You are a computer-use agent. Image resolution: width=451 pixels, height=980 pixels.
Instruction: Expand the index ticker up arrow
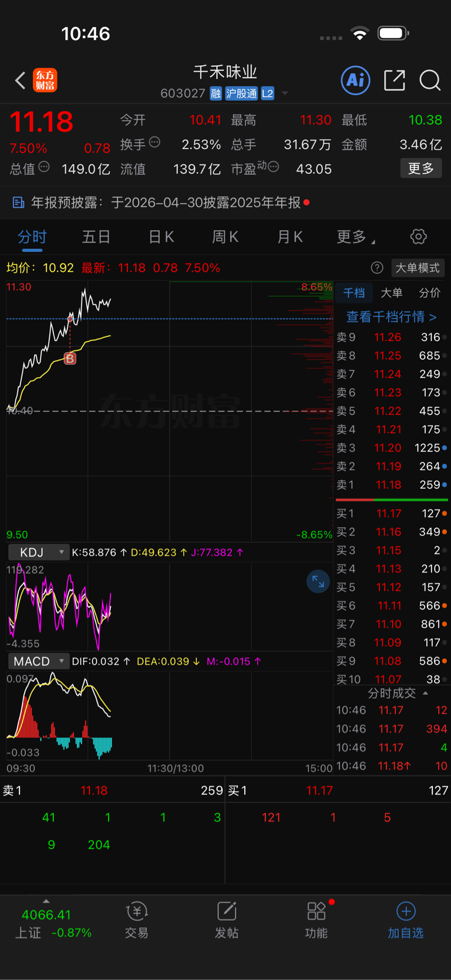tap(46, 901)
